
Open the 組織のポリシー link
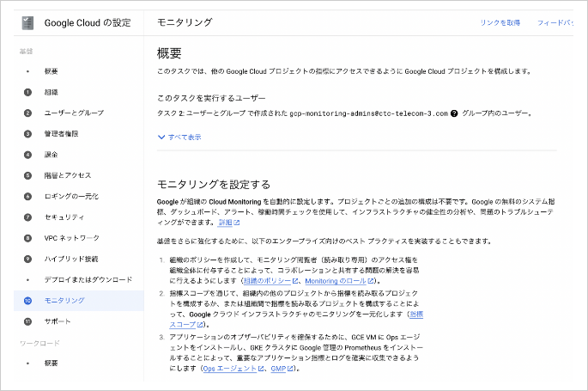point(267,281)
